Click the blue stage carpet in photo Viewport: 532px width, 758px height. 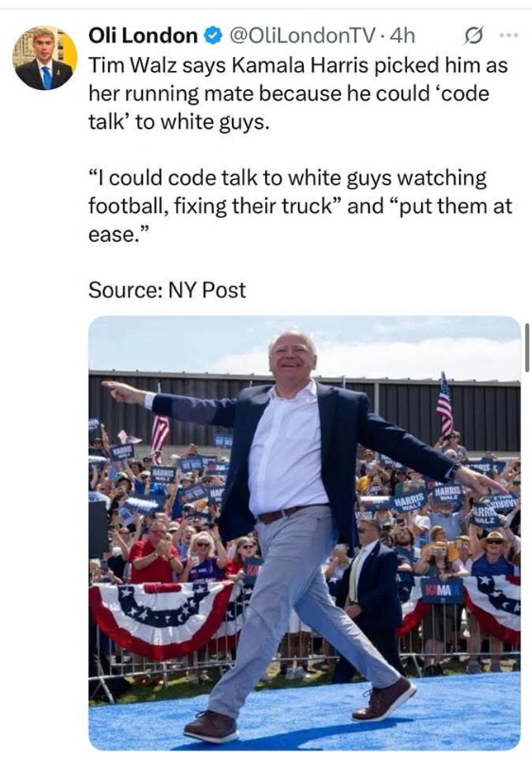click(x=304, y=715)
